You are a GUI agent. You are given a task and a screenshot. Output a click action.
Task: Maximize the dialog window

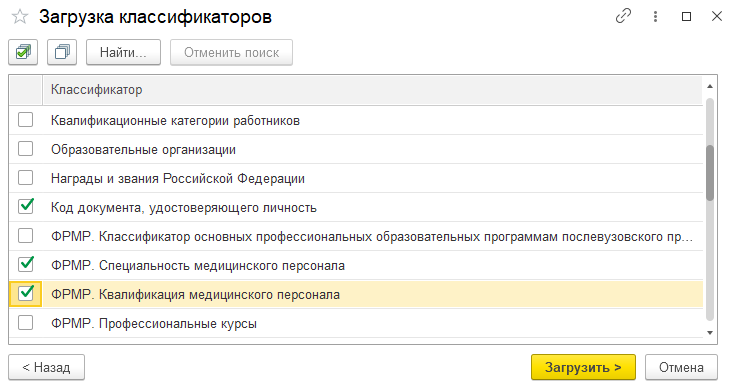[686, 17]
